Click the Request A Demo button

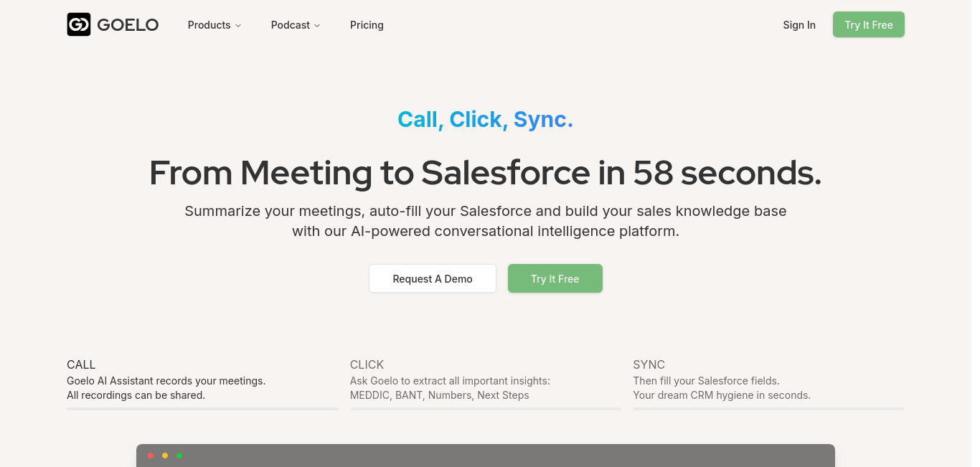433,279
